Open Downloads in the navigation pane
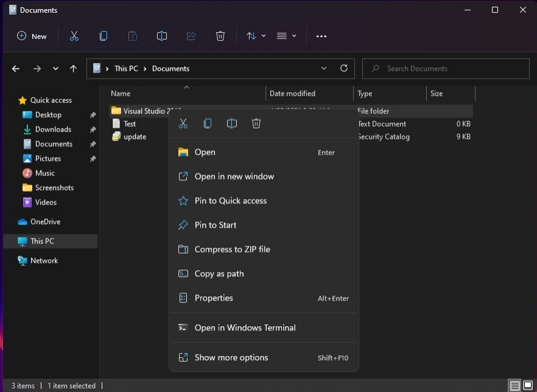537x392 pixels. tap(46, 130)
